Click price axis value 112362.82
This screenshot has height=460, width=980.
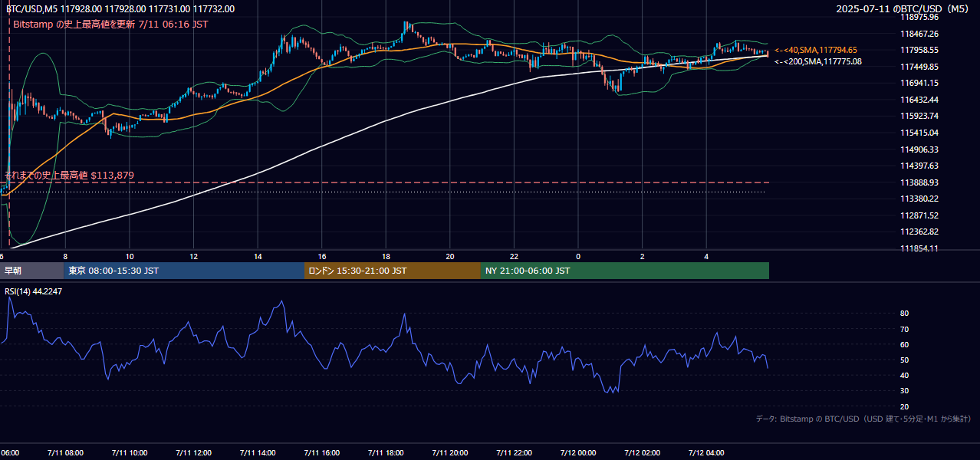point(919,232)
